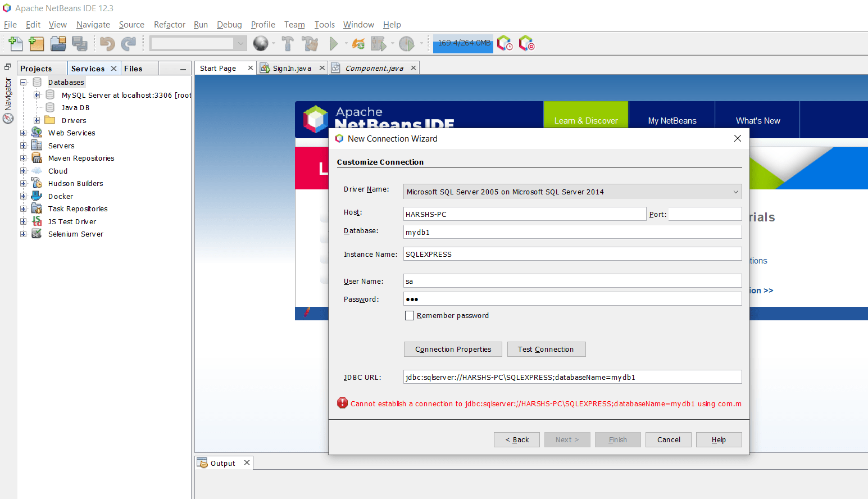The width and height of the screenshot is (868, 499).
Task: Click the Run Project play icon
Action: tap(334, 43)
